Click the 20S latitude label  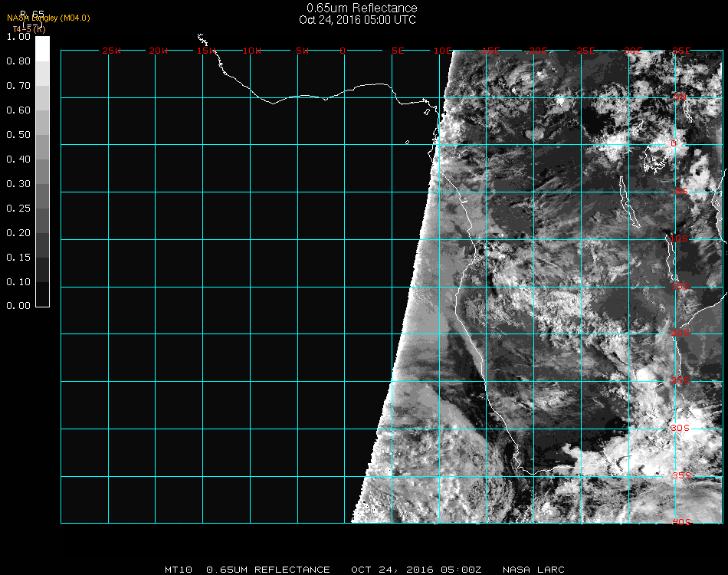(x=681, y=333)
